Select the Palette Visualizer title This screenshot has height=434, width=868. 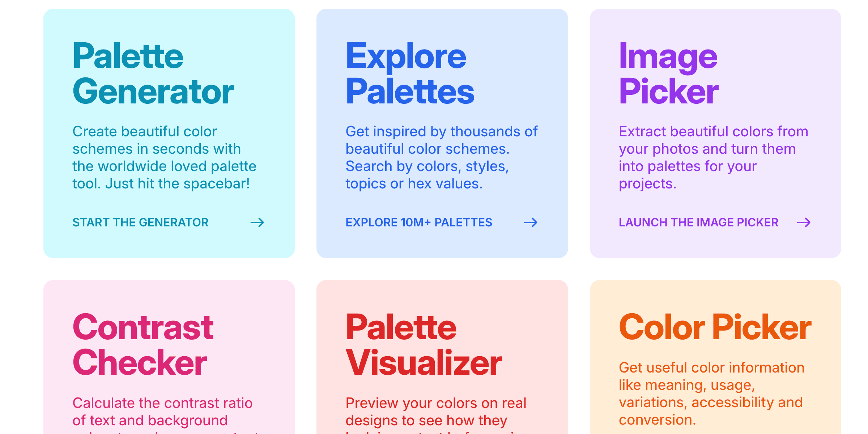point(424,345)
